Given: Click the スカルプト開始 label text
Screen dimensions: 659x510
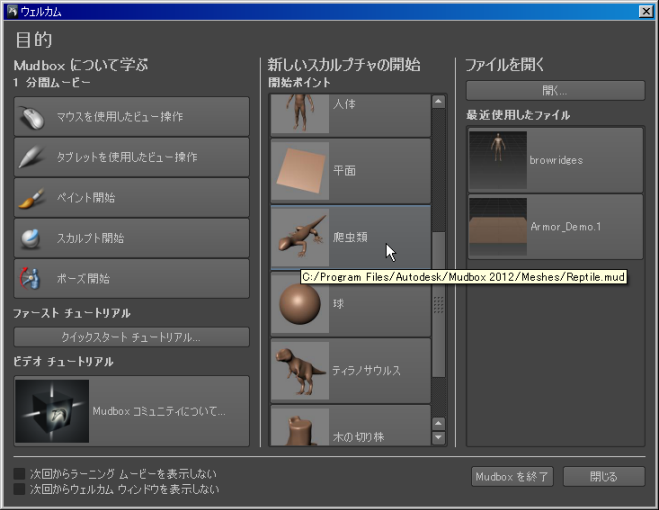Looking at the screenshot, I should pyautogui.click(x=90, y=238).
